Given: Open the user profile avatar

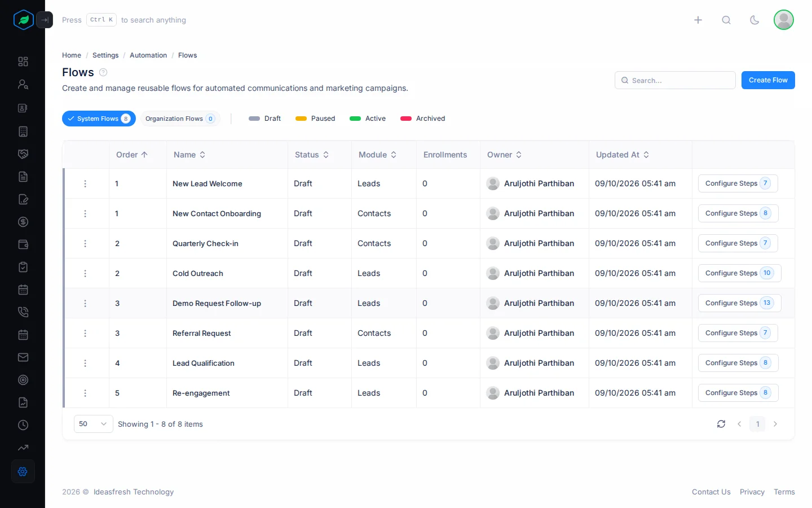Looking at the screenshot, I should click(x=784, y=20).
